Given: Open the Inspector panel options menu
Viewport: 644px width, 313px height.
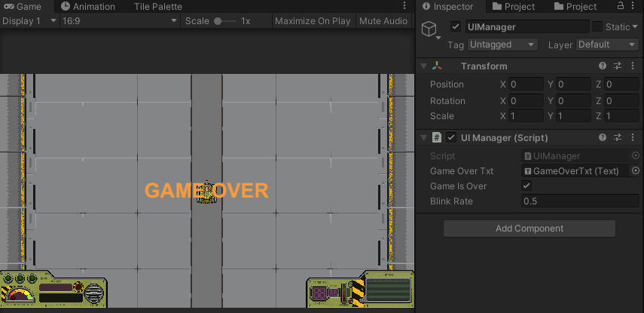Looking at the screenshot, I should point(634,6).
